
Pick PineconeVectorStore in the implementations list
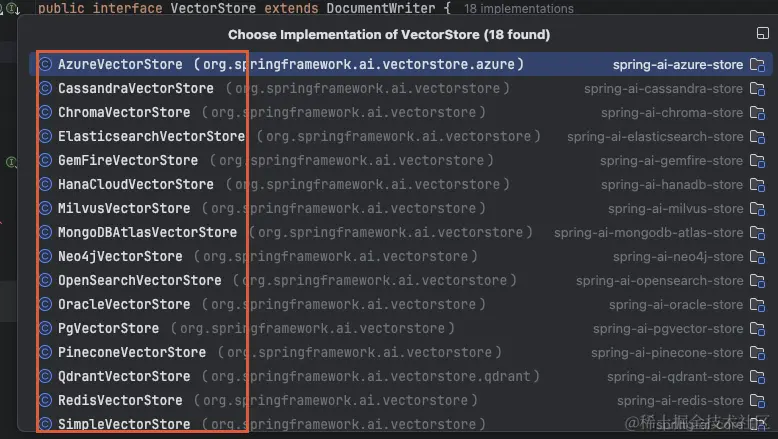[x=401, y=352]
